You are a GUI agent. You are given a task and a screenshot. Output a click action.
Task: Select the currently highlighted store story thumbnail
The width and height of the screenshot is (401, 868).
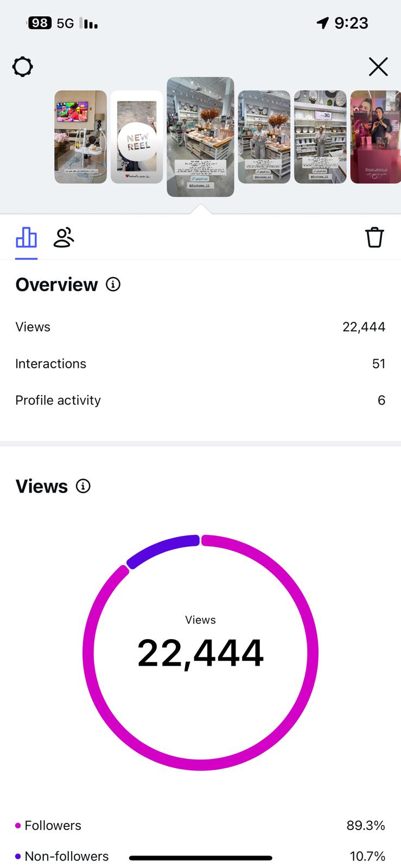tap(200, 137)
